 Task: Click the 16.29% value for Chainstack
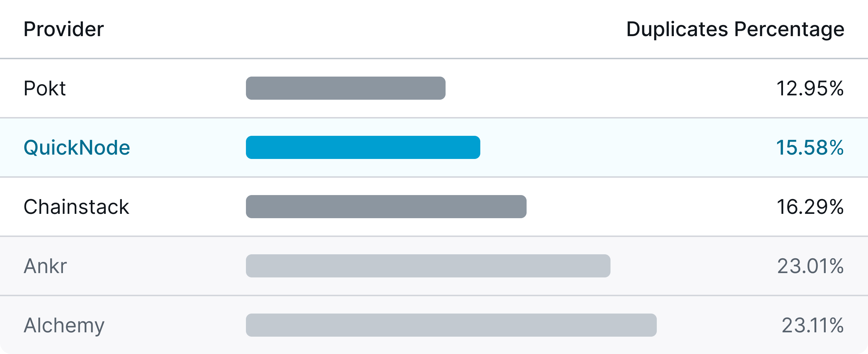[x=810, y=207]
